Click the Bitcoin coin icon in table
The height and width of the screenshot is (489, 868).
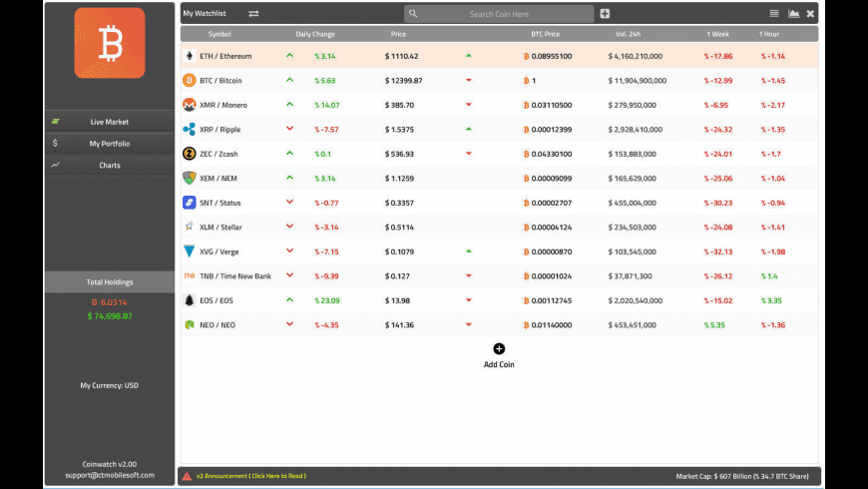tap(190, 80)
